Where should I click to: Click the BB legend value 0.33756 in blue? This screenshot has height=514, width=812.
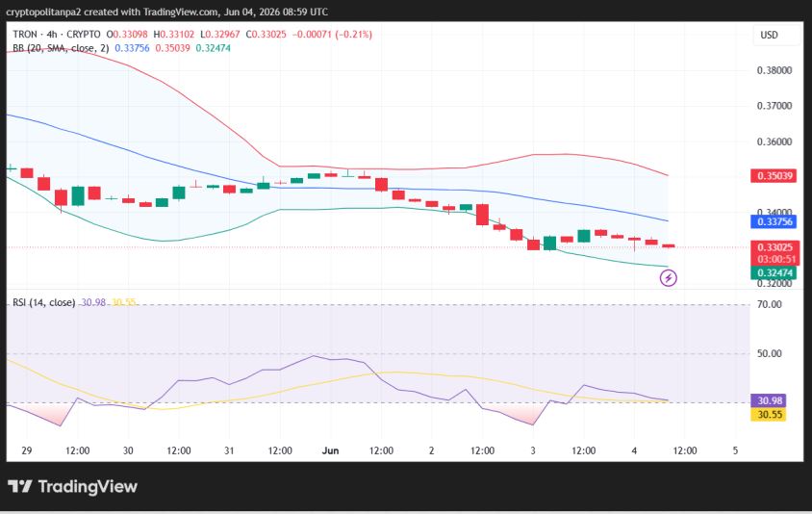[132, 48]
